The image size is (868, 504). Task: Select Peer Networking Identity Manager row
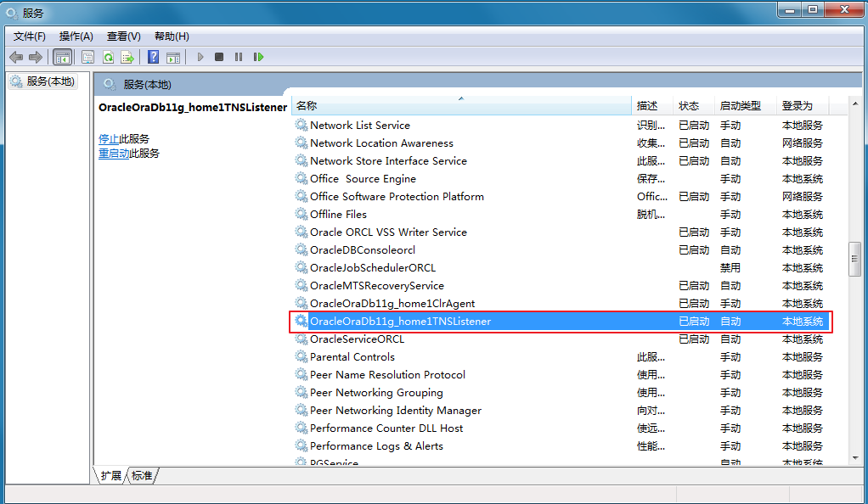[561, 411]
